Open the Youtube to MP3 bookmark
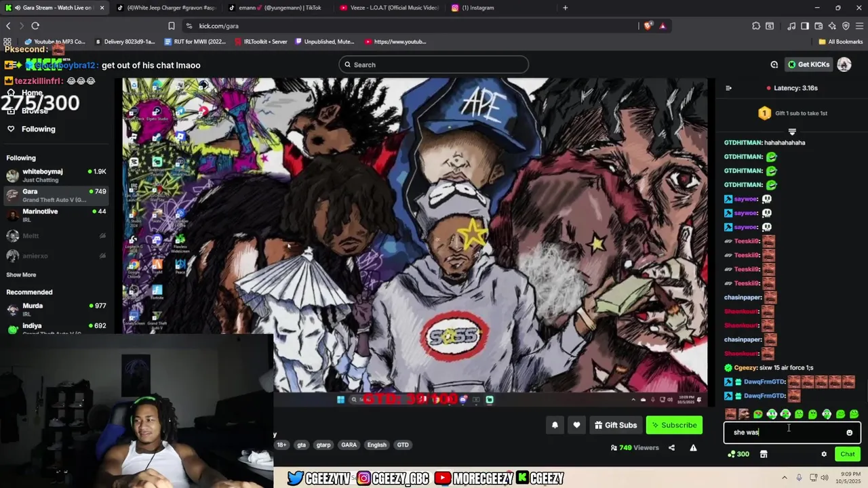 click(54, 41)
